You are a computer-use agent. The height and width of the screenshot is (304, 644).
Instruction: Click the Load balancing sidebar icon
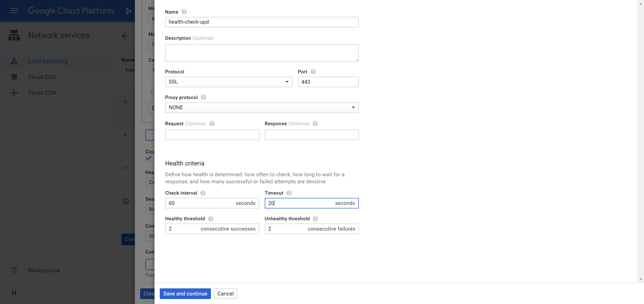tap(14, 61)
